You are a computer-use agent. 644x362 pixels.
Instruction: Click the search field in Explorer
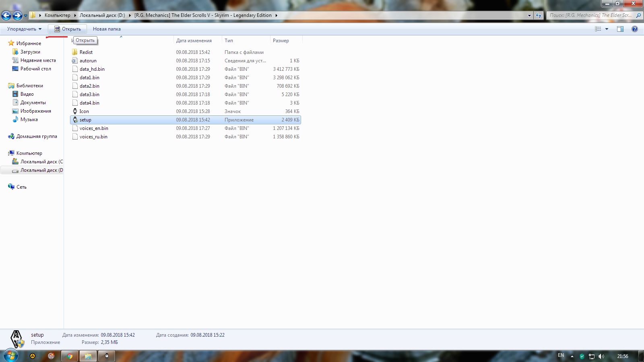(590, 15)
